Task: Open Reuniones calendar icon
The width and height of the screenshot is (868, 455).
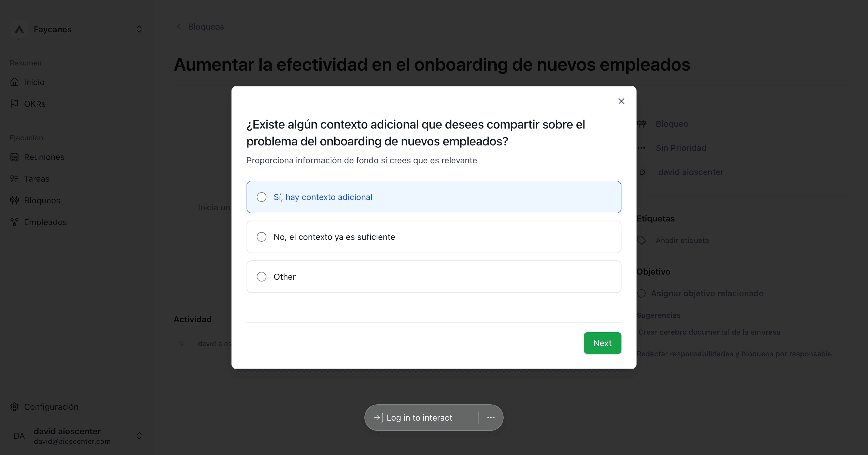Action: coord(14,157)
